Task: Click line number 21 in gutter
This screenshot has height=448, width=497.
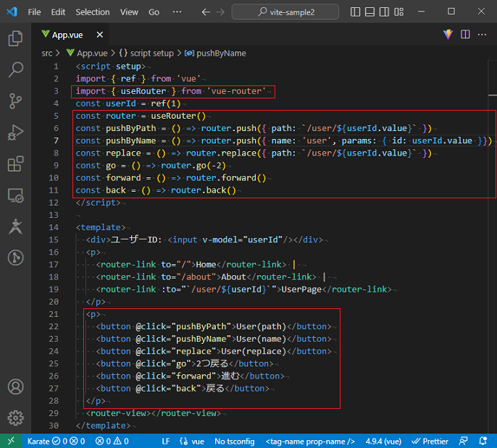Action: (54, 314)
